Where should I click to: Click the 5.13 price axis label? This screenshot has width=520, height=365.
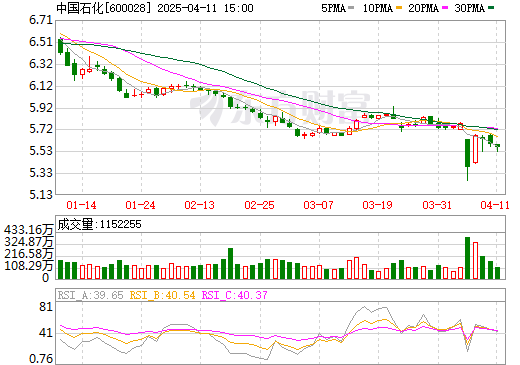click(41, 194)
